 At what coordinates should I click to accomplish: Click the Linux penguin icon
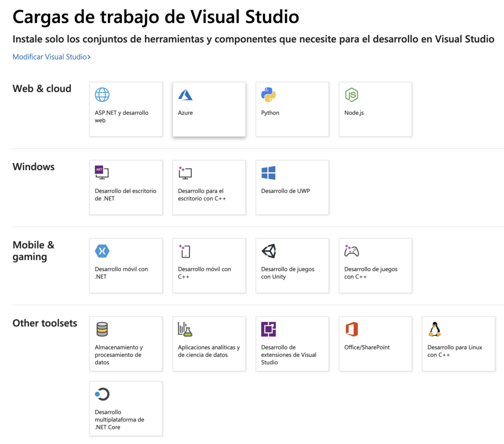tap(435, 329)
